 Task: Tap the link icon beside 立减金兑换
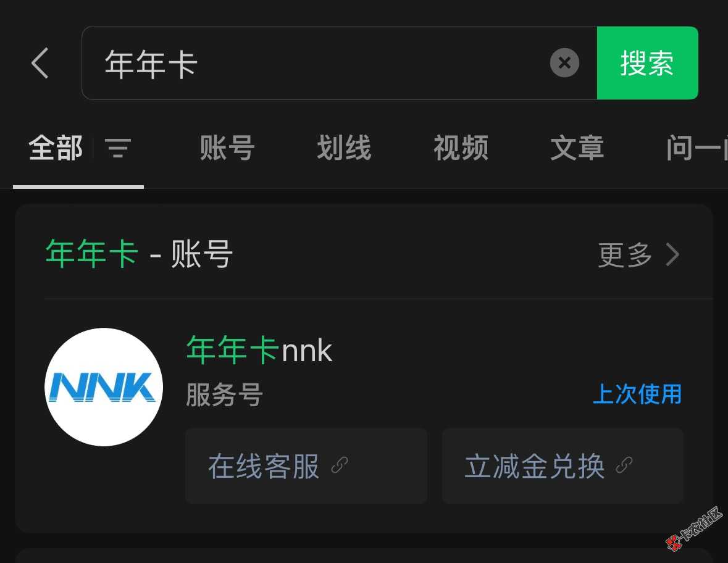point(624,465)
